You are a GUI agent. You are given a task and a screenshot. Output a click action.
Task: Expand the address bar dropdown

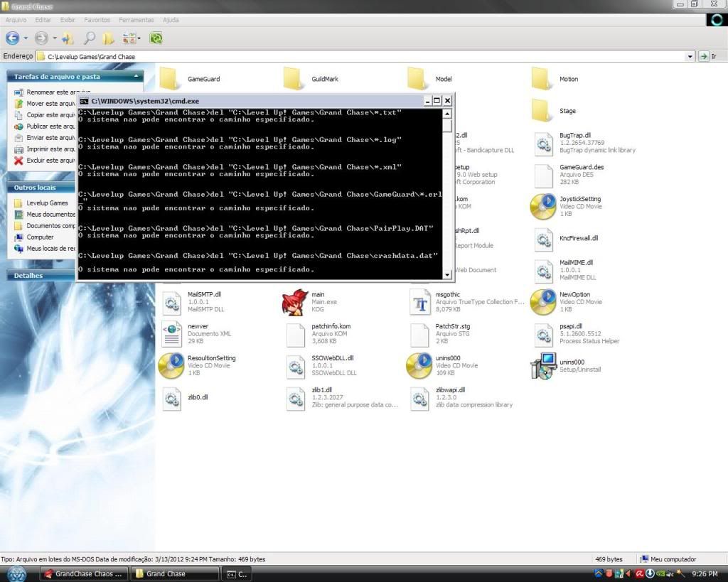(690, 57)
